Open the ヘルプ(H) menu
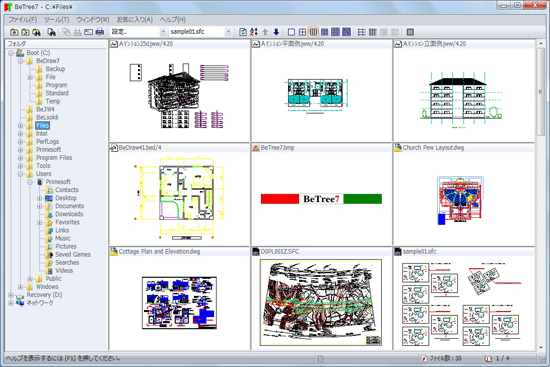This screenshot has height=367, width=550. pyautogui.click(x=173, y=20)
